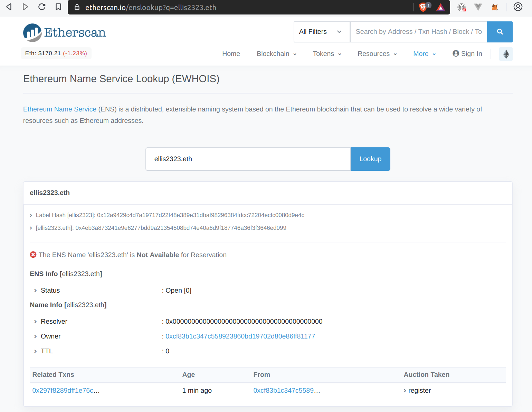Go forward with browser forward arrow
Screen dimensions: 532x412
(x=25, y=7)
